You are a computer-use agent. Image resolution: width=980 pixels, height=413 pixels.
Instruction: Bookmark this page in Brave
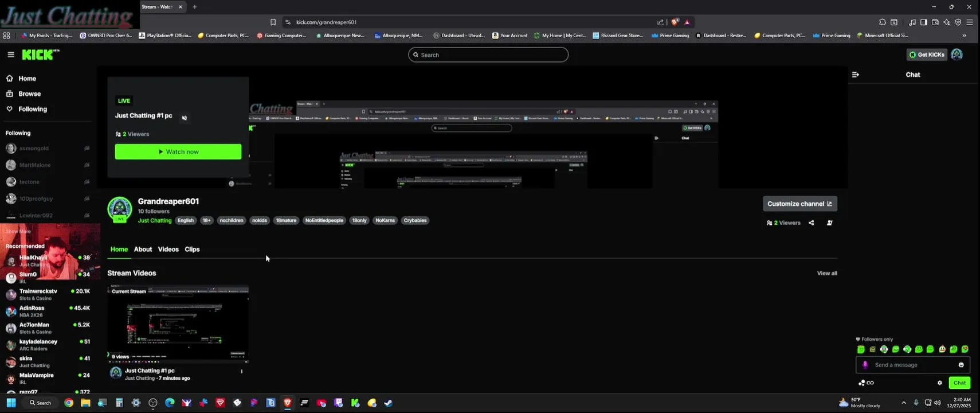273,22
